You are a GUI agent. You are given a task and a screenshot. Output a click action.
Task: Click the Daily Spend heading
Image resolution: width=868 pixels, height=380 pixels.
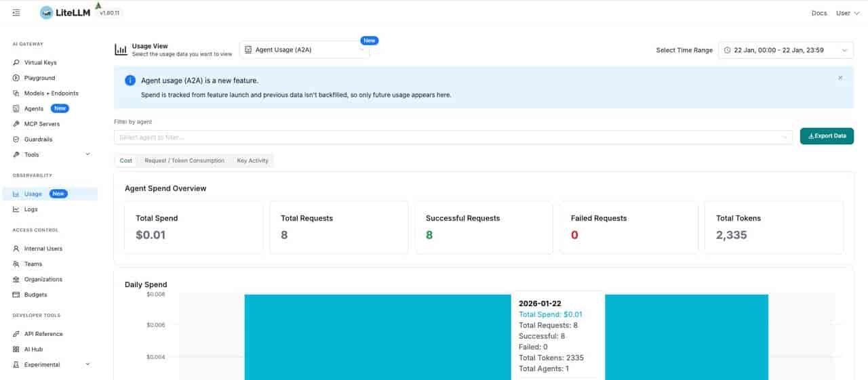pyautogui.click(x=146, y=284)
